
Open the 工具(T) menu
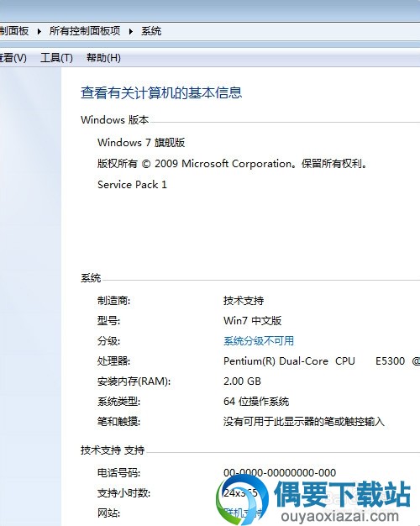[x=56, y=58]
